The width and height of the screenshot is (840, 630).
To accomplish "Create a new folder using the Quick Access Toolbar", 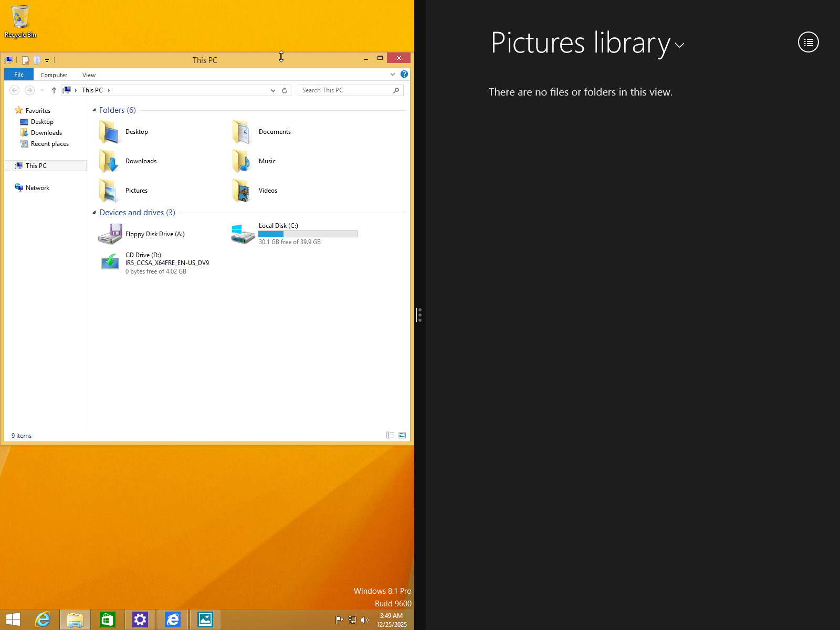I will tap(36, 60).
